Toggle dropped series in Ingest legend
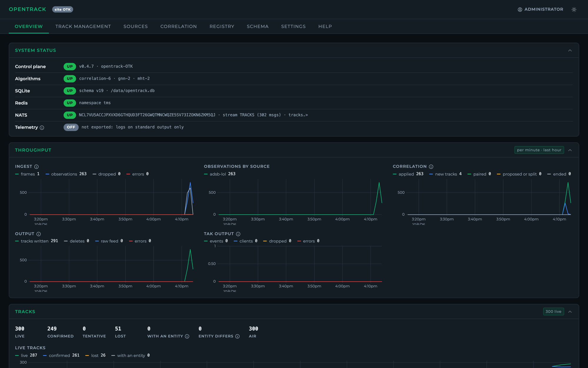588x368 pixels. pos(106,174)
